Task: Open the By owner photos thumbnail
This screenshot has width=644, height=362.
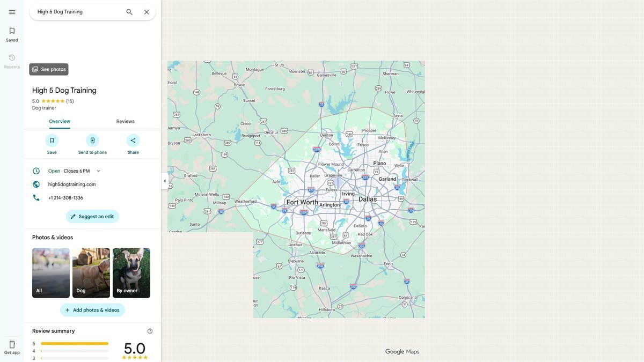Action: tap(131, 273)
